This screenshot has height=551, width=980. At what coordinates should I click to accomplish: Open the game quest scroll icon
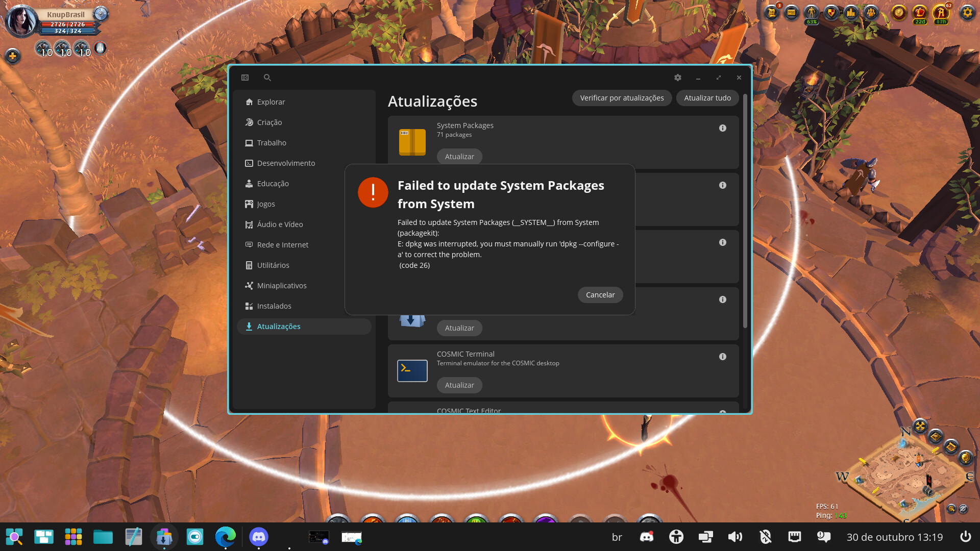click(x=772, y=12)
